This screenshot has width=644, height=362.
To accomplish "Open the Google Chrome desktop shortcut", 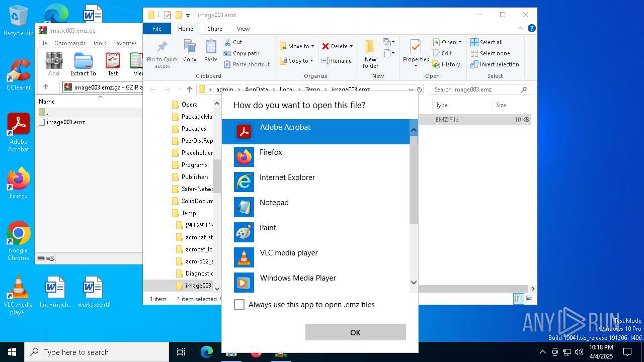I will [x=19, y=241].
